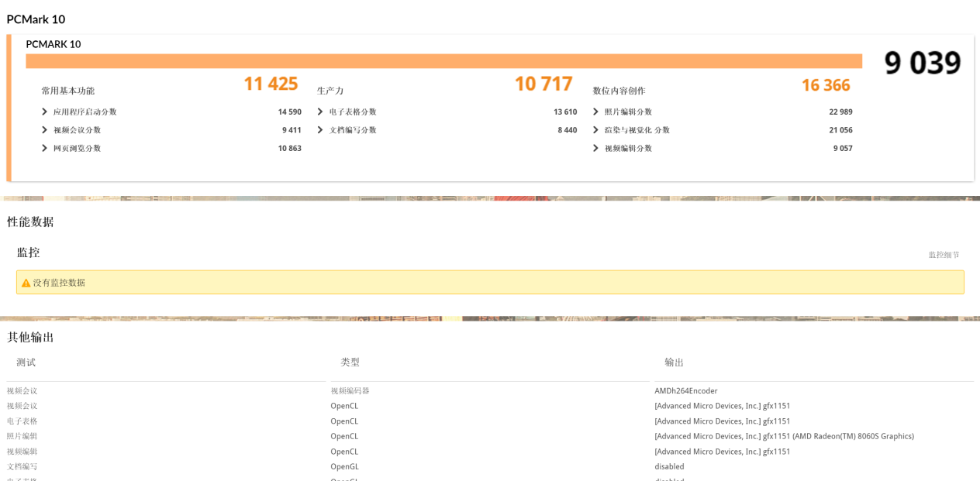
Task: Click the 数位内容创作 score 16 366
Action: [826, 85]
